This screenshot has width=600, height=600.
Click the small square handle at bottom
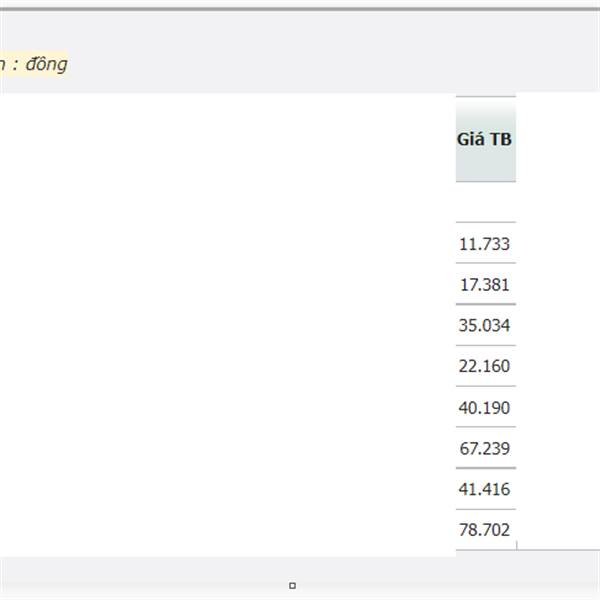[x=292, y=586]
